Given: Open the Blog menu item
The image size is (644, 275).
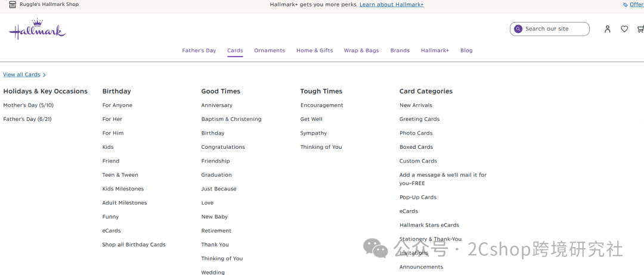Looking at the screenshot, I should point(466,51).
